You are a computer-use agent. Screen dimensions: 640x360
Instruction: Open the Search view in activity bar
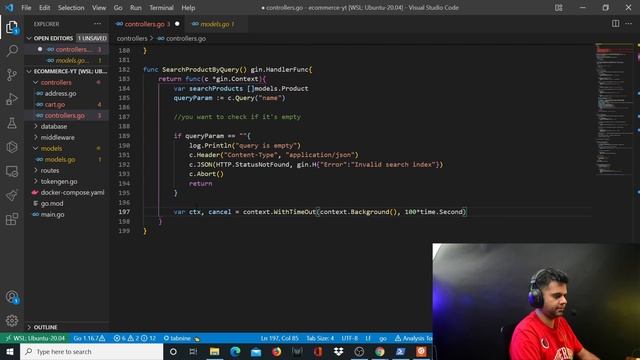coord(12,51)
